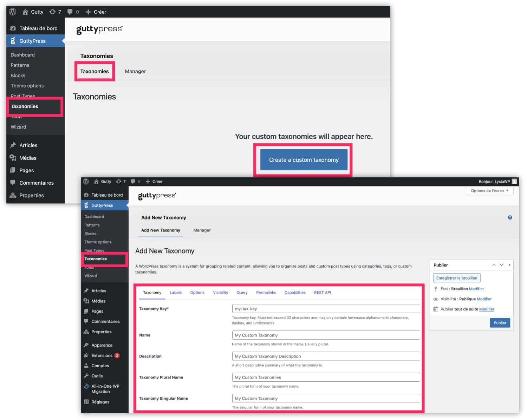Image resolution: width=527 pixels, height=420 pixels.
Task: Open All-in-One WP Migration menu
Action: tap(105, 389)
